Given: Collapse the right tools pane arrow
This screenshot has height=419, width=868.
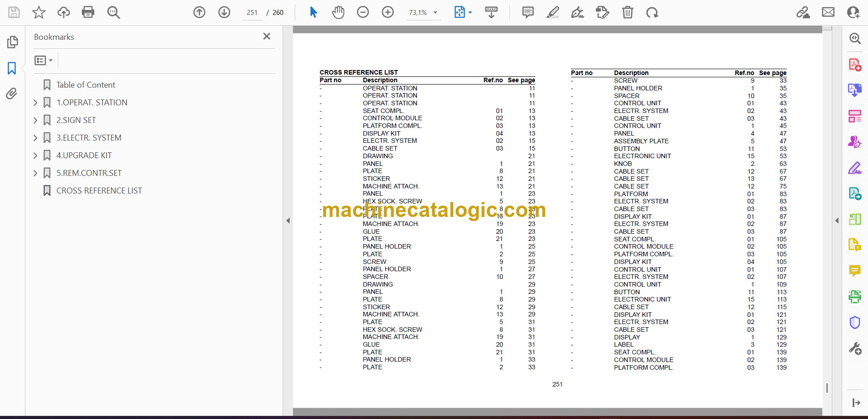Looking at the screenshot, I should click(x=837, y=221).
